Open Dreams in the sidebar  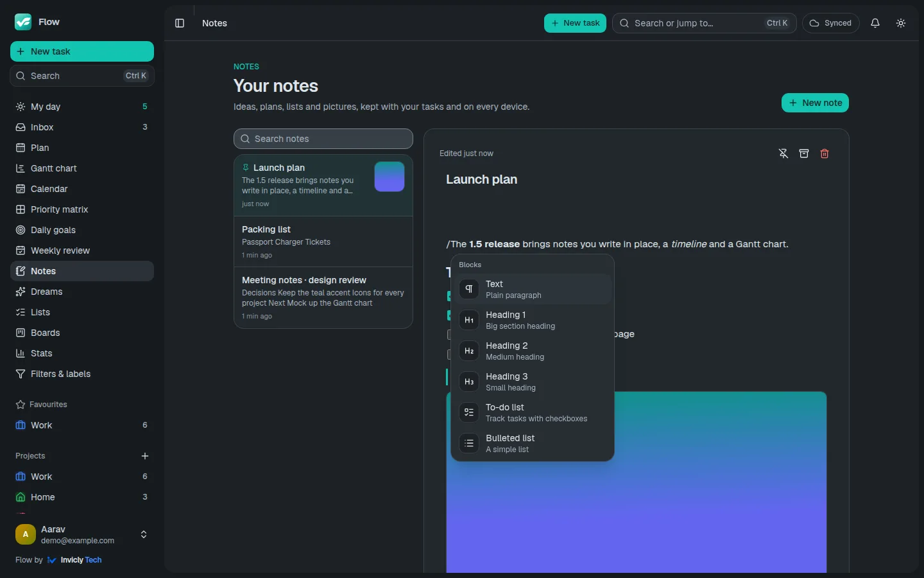point(82,292)
